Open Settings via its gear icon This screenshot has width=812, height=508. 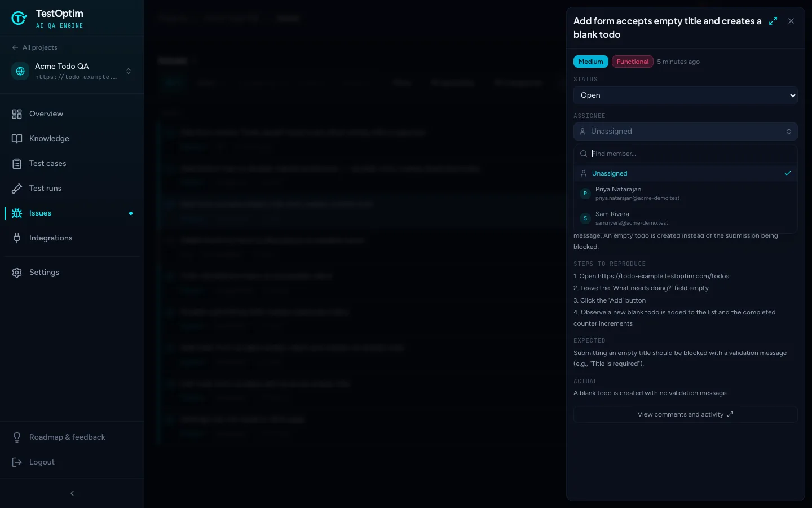pyautogui.click(x=17, y=273)
